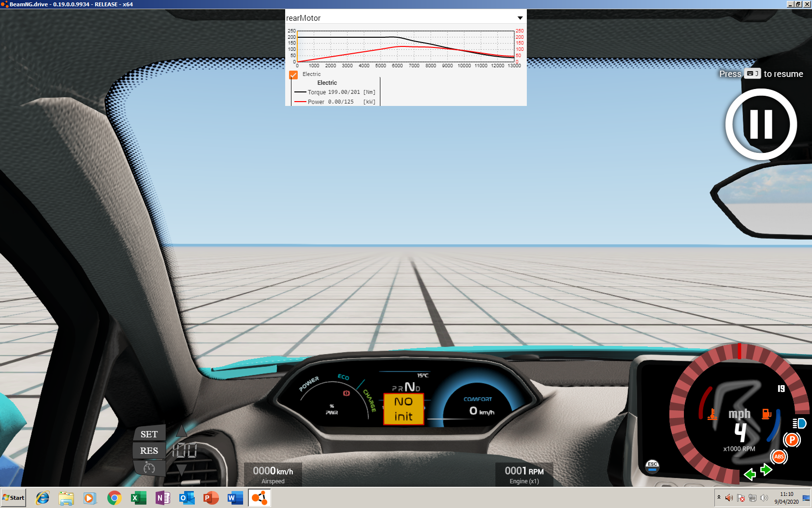Click the cruise control 100 speed display
The width and height of the screenshot is (812, 508).
click(184, 450)
